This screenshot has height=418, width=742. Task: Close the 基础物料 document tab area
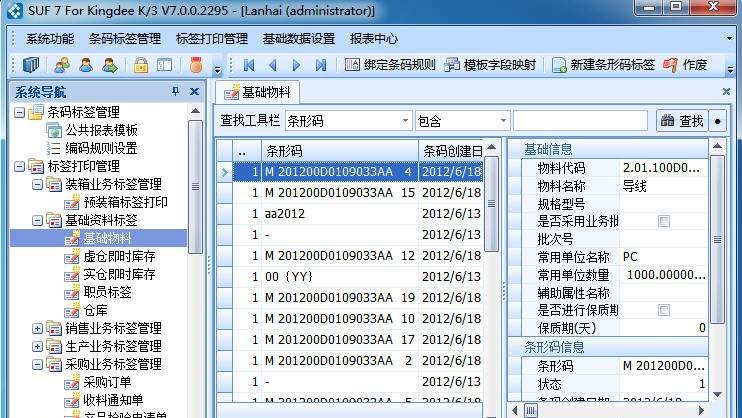pyautogui.click(x=726, y=91)
